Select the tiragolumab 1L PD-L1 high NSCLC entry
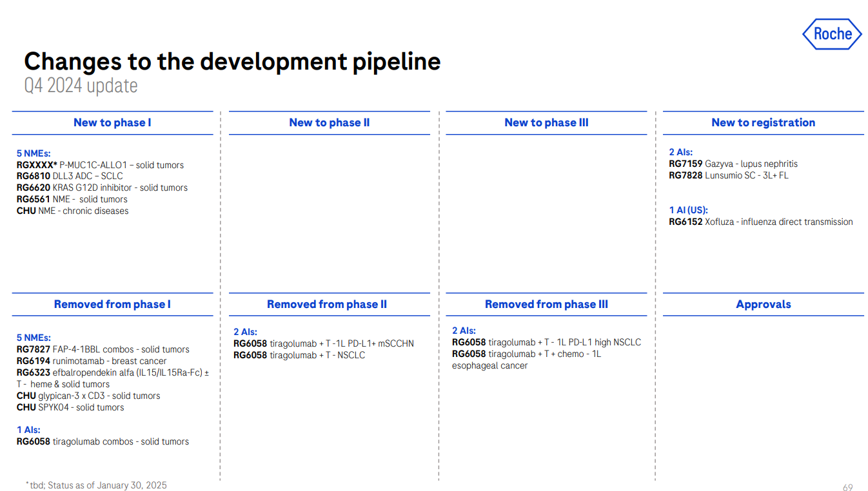 (547, 342)
